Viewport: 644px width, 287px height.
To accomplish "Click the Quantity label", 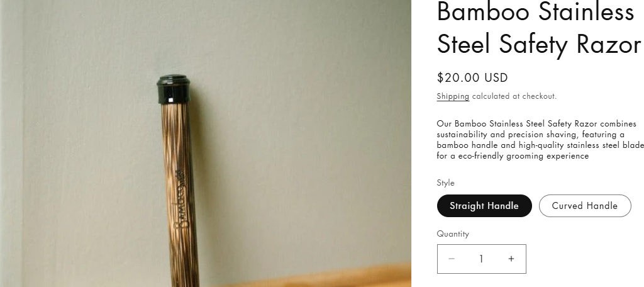I will [x=453, y=234].
